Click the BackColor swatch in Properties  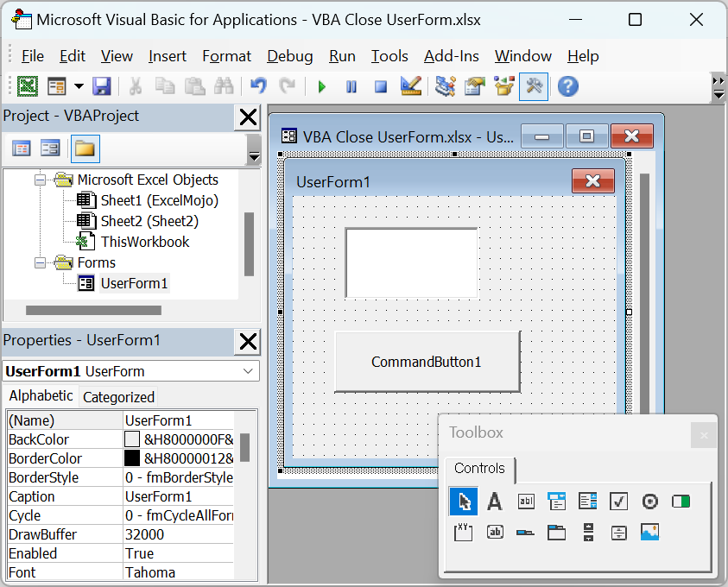click(x=132, y=439)
